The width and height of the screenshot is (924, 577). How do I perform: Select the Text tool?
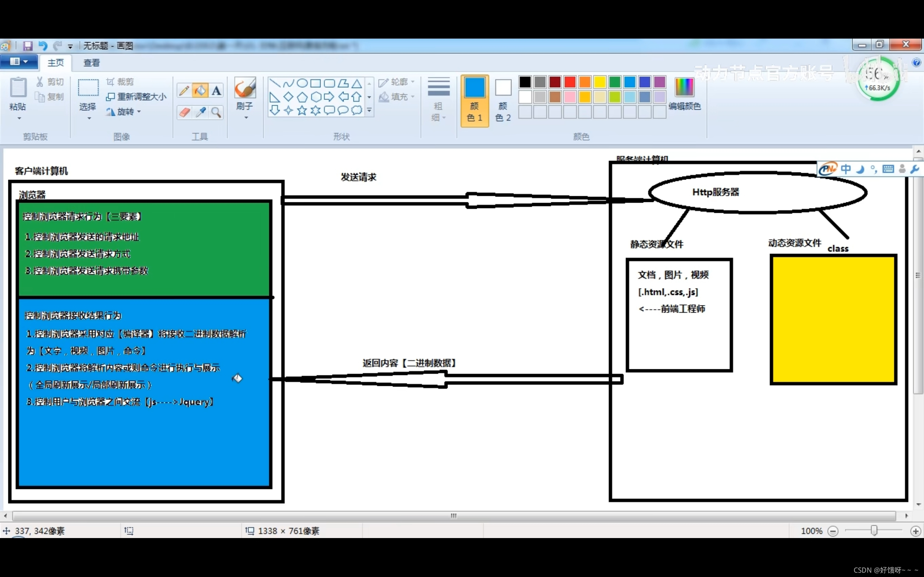click(217, 91)
